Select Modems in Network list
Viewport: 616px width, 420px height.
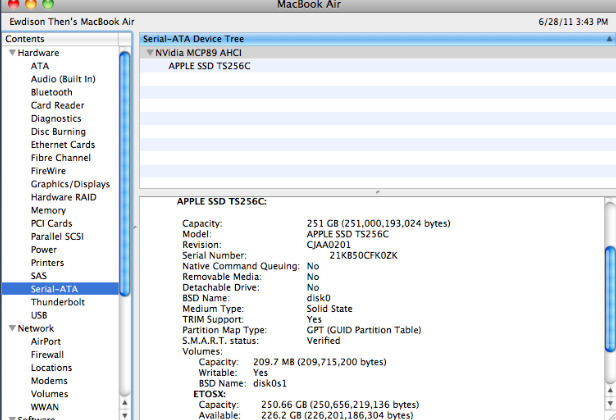[49, 381]
